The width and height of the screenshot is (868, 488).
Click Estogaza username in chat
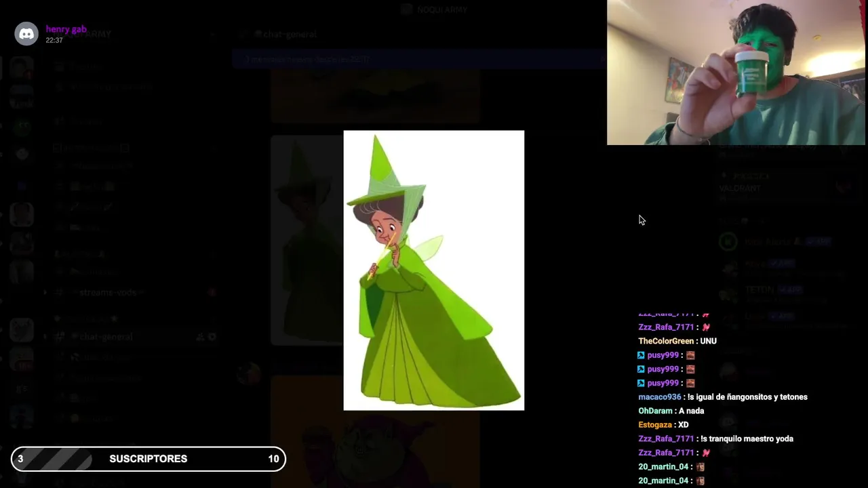[654, 425]
